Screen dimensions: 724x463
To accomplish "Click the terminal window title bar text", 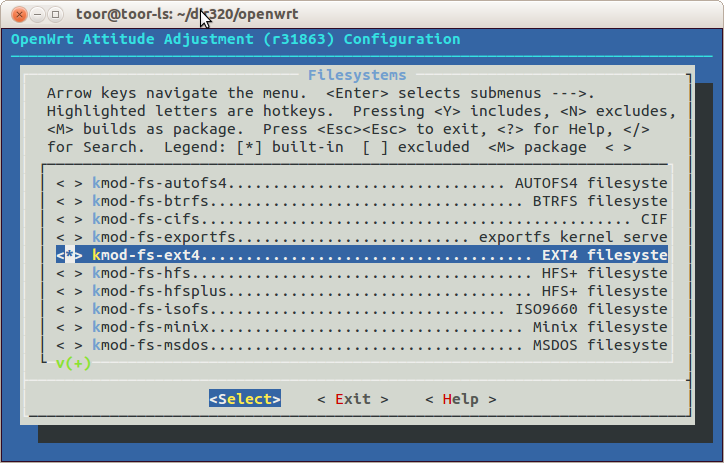I will tap(187, 14).
